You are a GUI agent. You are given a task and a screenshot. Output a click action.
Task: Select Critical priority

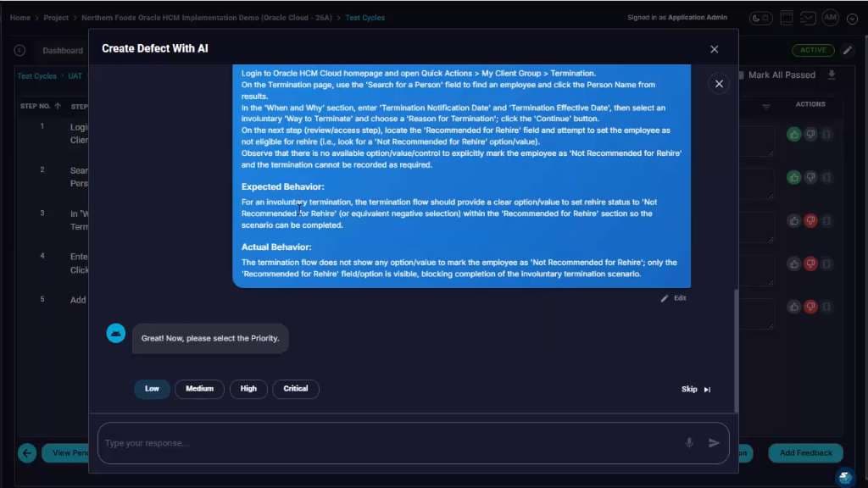(296, 389)
